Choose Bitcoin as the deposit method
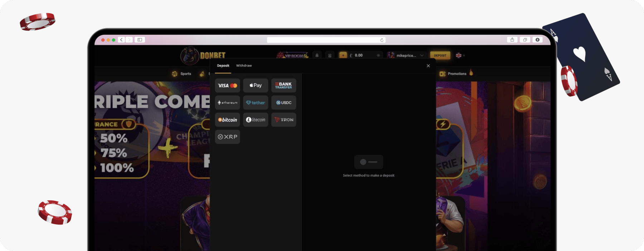The width and height of the screenshot is (644, 251). click(228, 120)
